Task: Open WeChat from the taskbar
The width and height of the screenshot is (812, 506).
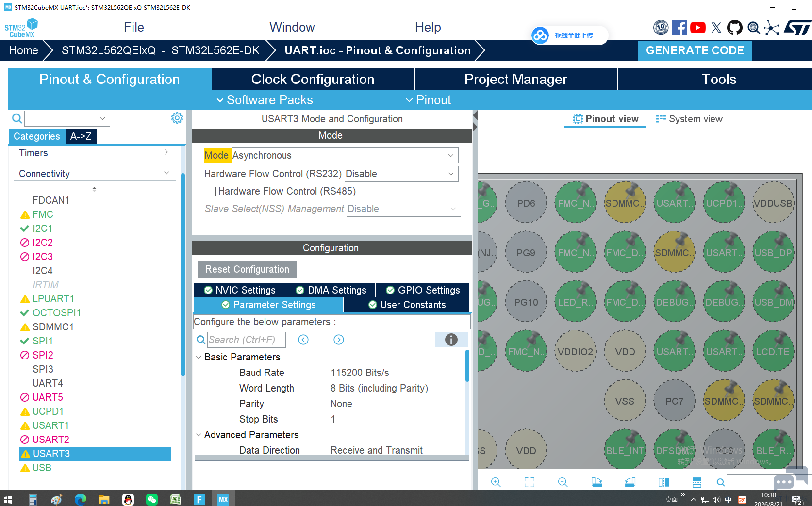Action: pyautogui.click(x=152, y=499)
